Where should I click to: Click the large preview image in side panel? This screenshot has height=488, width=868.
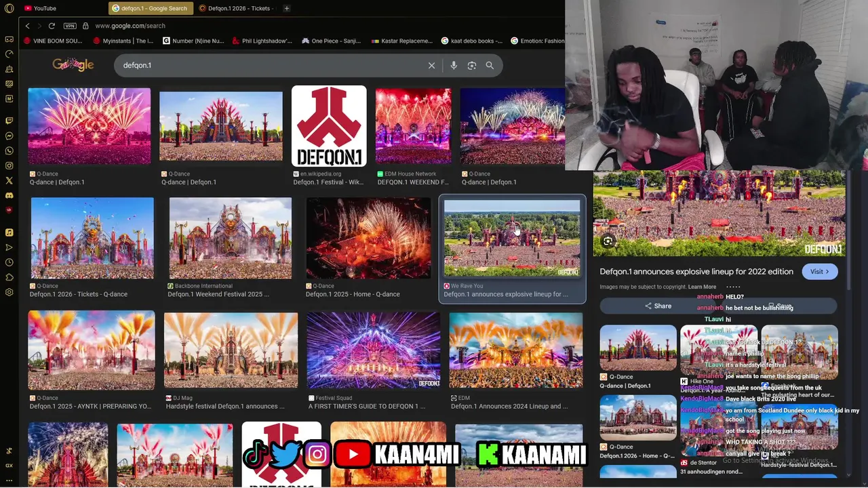tap(719, 213)
